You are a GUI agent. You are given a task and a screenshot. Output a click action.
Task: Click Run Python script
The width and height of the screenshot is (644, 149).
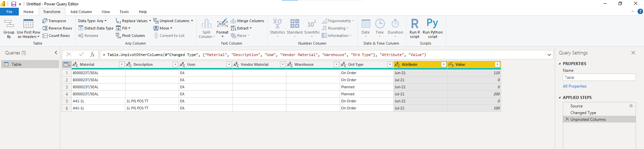[x=433, y=29]
